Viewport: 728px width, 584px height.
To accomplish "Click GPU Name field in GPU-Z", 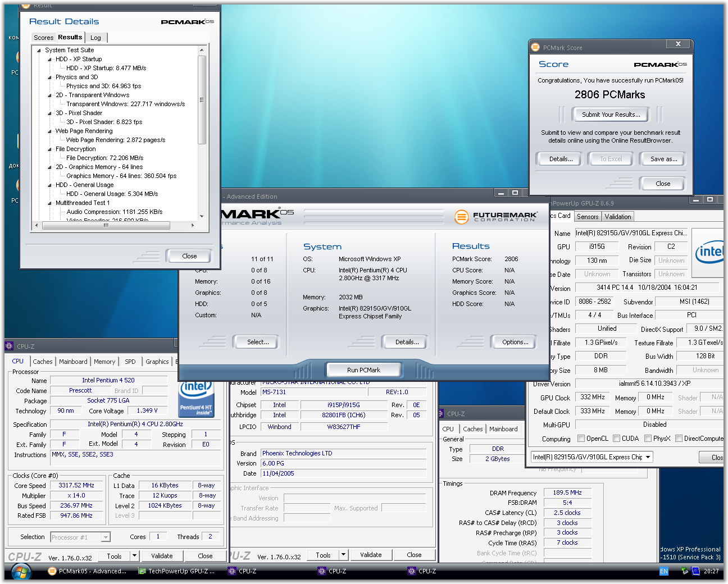I will (x=631, y=233).
